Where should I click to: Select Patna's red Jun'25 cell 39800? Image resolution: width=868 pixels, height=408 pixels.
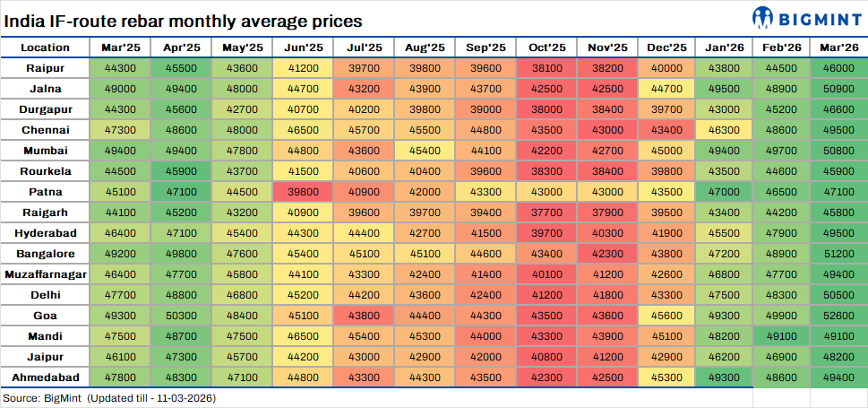coord(302,191)
